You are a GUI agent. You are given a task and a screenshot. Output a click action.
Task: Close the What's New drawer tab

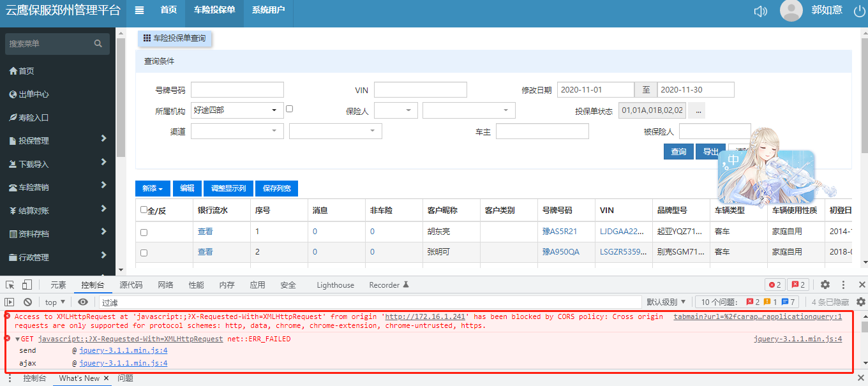coord(107,378)
